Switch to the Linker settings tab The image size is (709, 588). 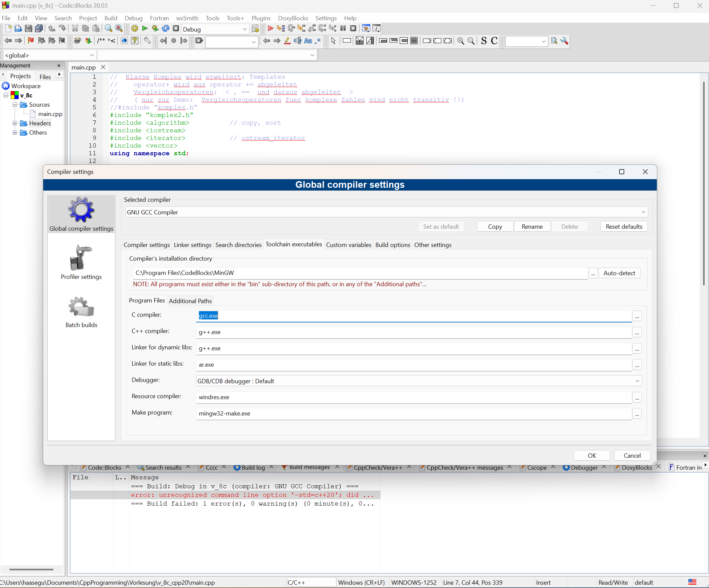(x=193, y=245)
